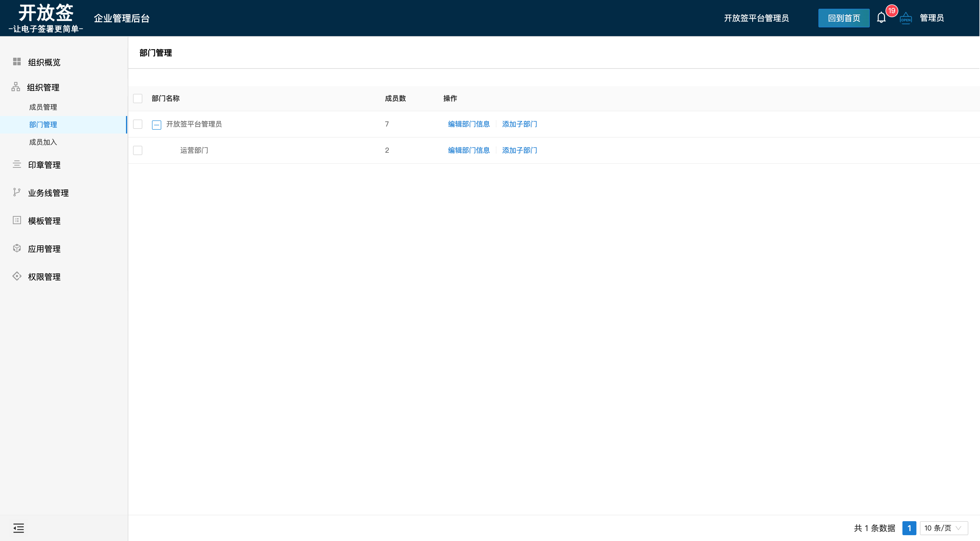Collapse the sidebar with the bottom menu icon
Viewport: 980px width, 541px height.
pos(19,528)
